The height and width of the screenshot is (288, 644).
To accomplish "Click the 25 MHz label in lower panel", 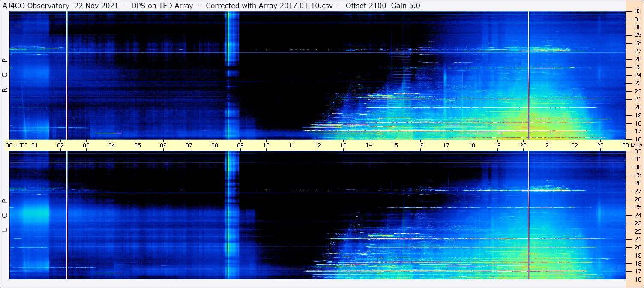I will tap(637, 207).
